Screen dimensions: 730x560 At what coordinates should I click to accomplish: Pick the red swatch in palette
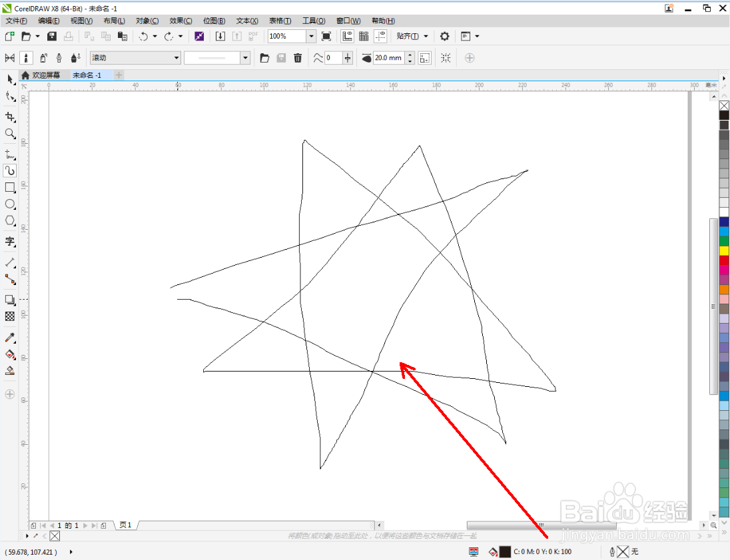724,260
